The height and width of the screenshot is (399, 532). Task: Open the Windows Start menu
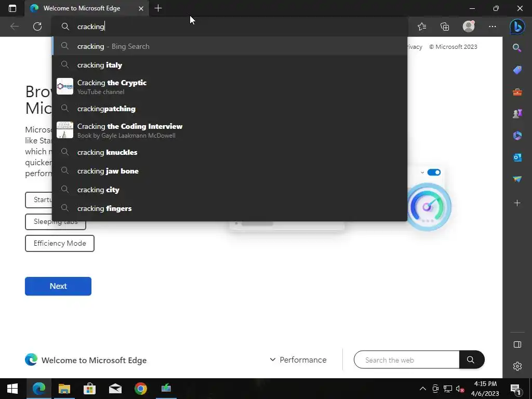[x=12, y=389]
